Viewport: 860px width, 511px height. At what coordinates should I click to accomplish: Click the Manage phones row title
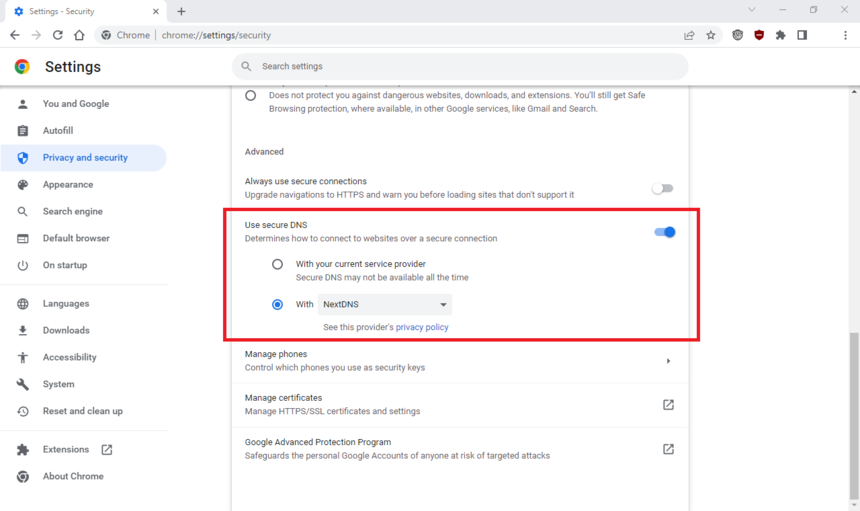276,354
